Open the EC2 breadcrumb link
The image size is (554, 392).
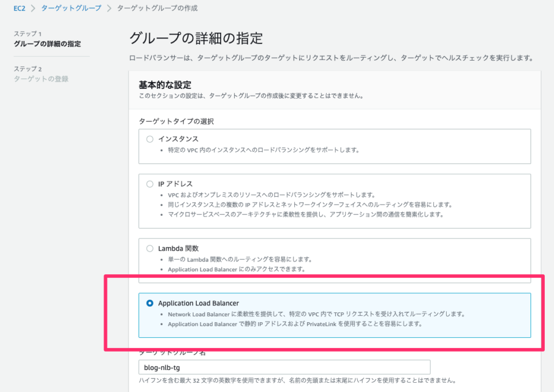[x=20, y=8]
